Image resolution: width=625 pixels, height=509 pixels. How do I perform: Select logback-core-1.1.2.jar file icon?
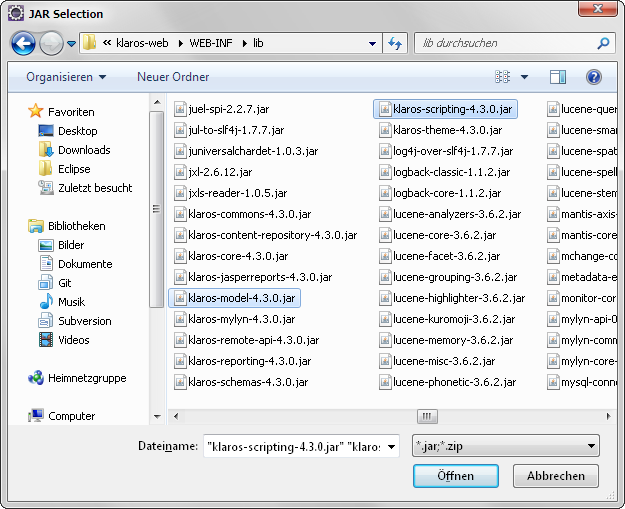[385, 193]
